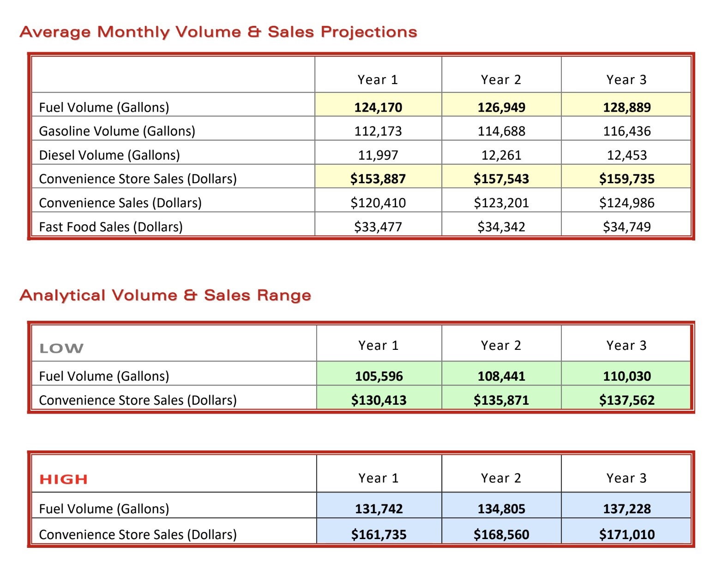Click Year 1 header in projections table

pyautogui.click(x=378, y=80)
